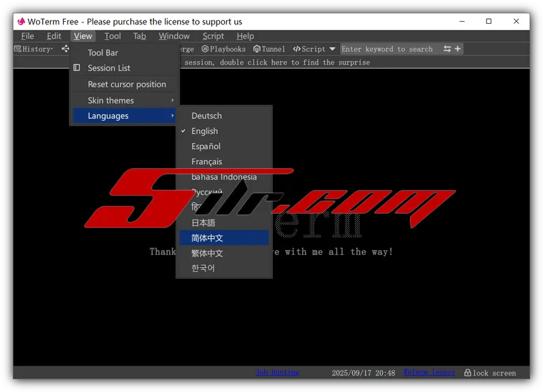Open Playbooks from the toolbar
Screen dimensions: 543x392
(224, 49)
